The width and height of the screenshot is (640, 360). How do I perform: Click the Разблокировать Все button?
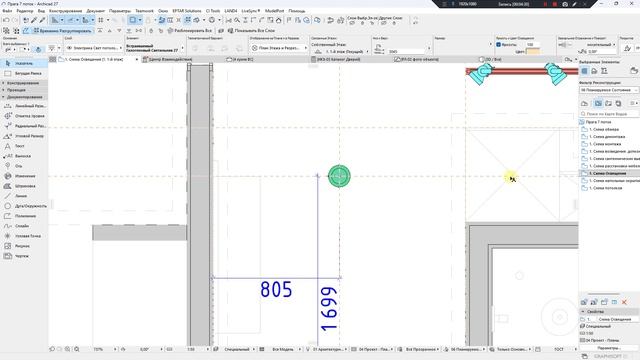pos(190,31)
